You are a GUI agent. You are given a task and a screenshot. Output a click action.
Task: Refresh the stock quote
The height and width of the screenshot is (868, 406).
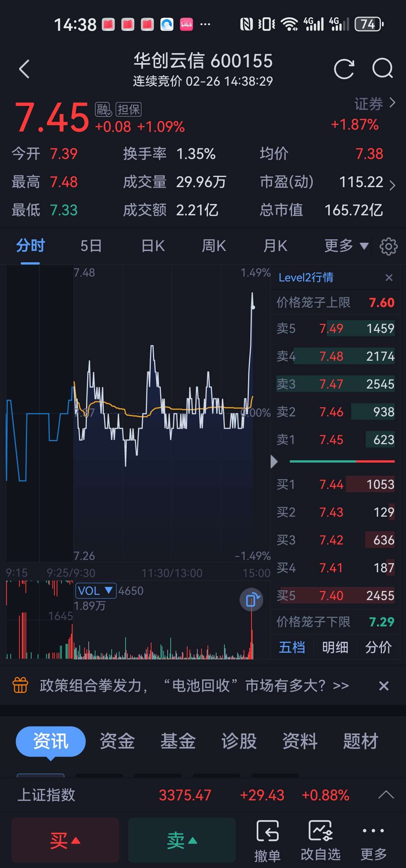pos(344,69)
